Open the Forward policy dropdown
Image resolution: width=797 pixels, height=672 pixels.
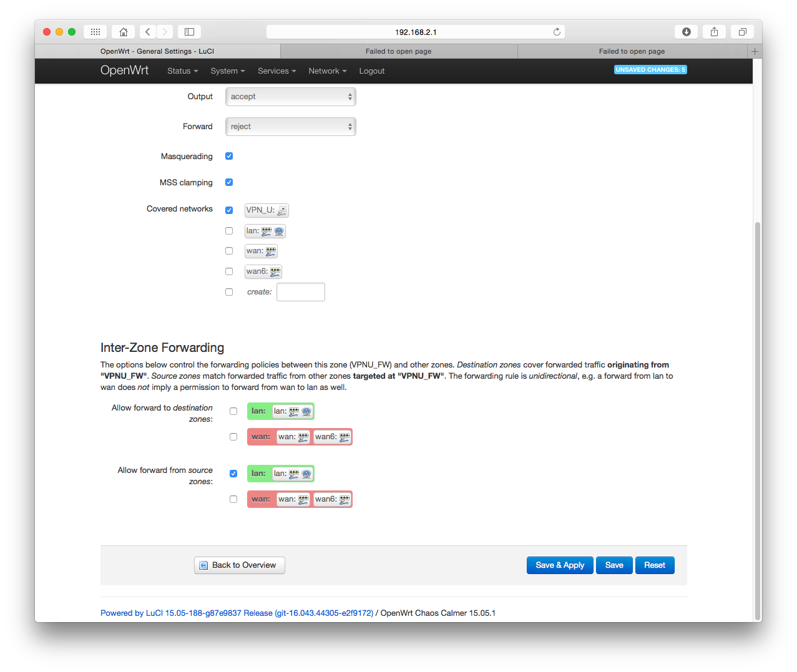pyautogui.click(x=291, y=127)
